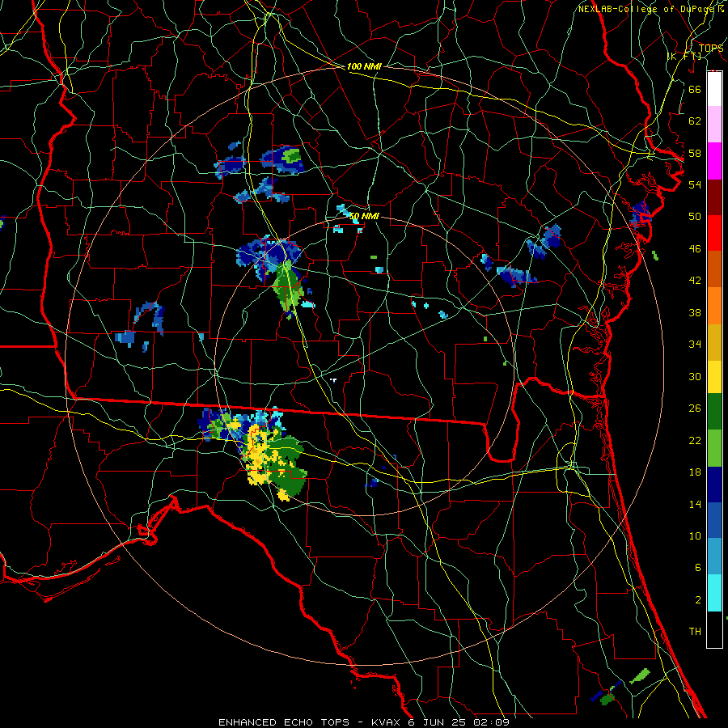728x728 pixels.
Task: Click the legend value "66"
Action: [x=695, y=89]
